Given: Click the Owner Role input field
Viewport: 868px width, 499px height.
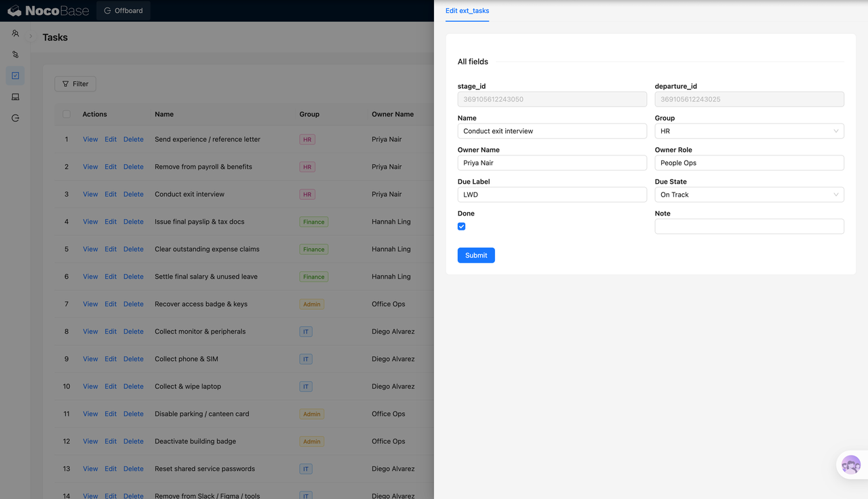Looking at the screenshot, I should point(749,163).
